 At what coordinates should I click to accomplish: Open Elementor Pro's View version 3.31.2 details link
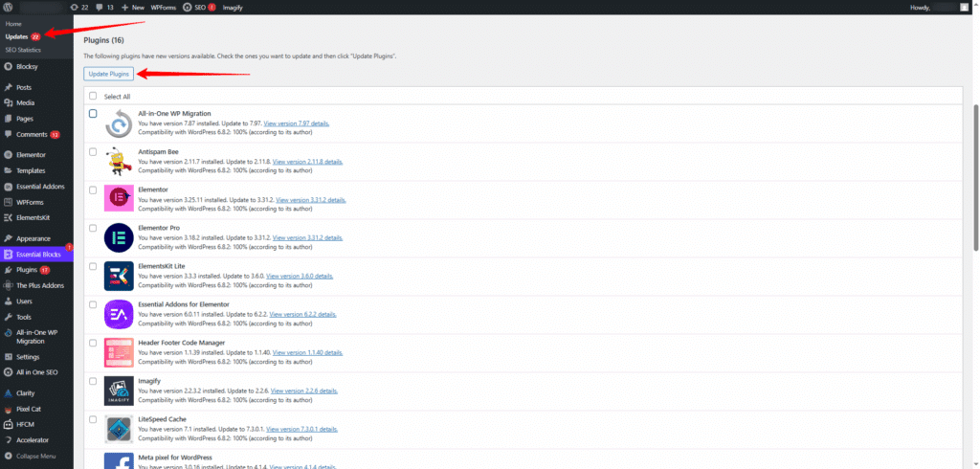[x=307, y=238]
